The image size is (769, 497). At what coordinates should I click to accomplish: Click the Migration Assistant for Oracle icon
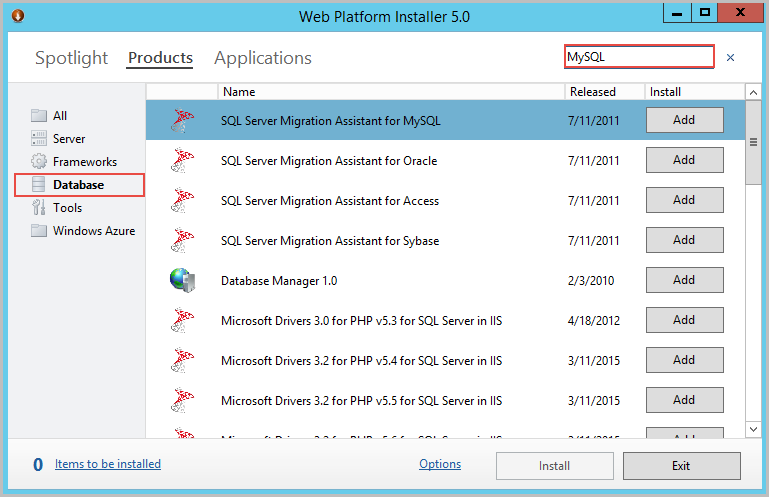pyautogui.click(x=181, y=161)
